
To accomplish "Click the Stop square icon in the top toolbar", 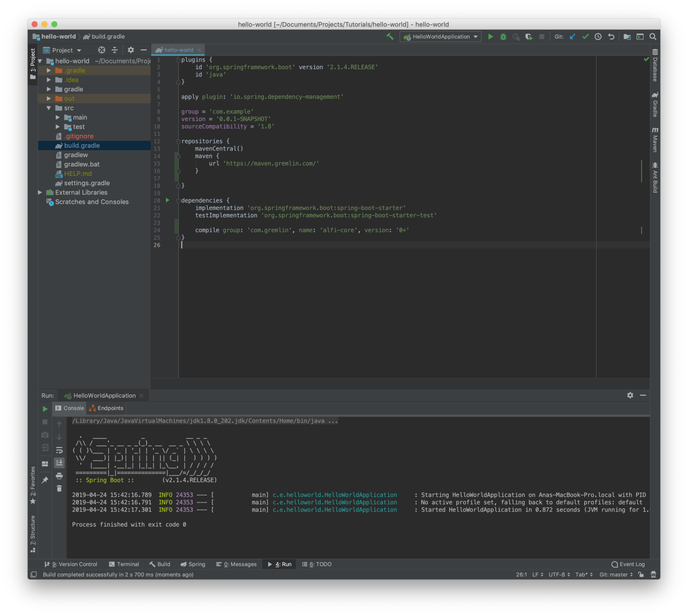I will 541,36.
